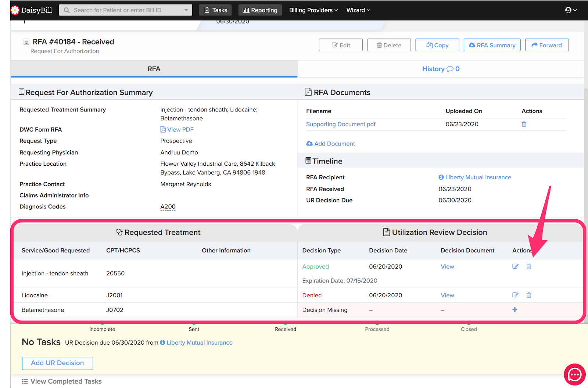The image size is (588, 388).
Task: Click the DaisyBill logo icon
Action: click(x=15, y=10)
